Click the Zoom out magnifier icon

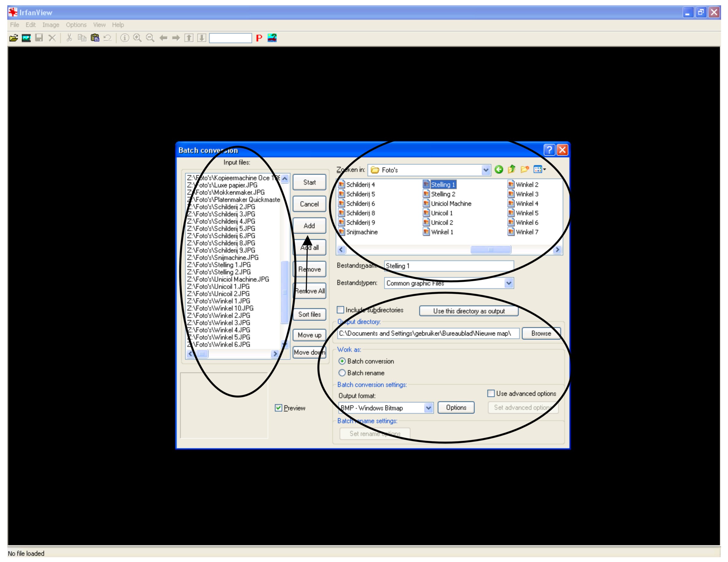click(150, 38)
